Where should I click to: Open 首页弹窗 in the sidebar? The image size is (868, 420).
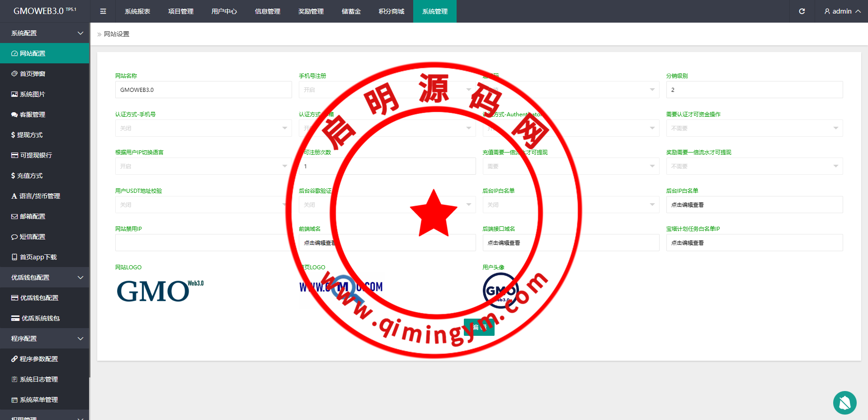33,74
